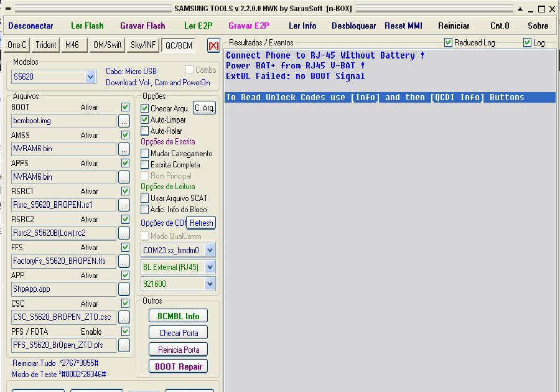This screenshot has height=392, width=560.
Task: Switch to Trident tab
Action: 45,45
